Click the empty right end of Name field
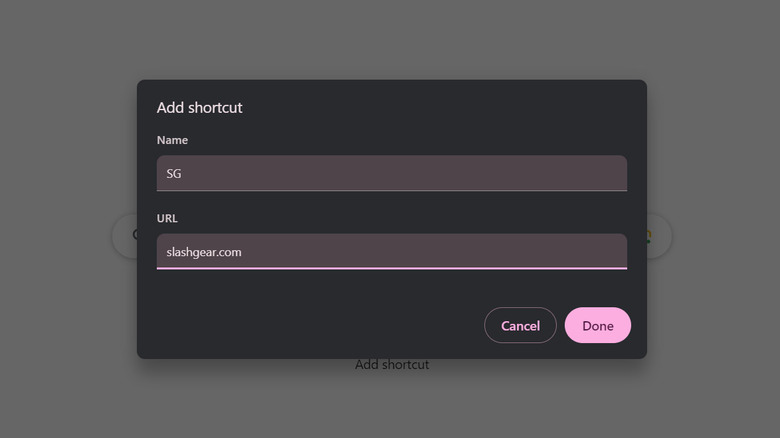780x438 pixels. [x=590, y=173]
